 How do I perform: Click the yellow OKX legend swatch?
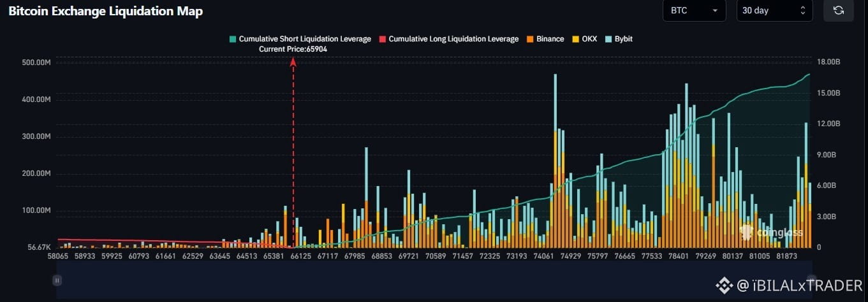point(577,40)
